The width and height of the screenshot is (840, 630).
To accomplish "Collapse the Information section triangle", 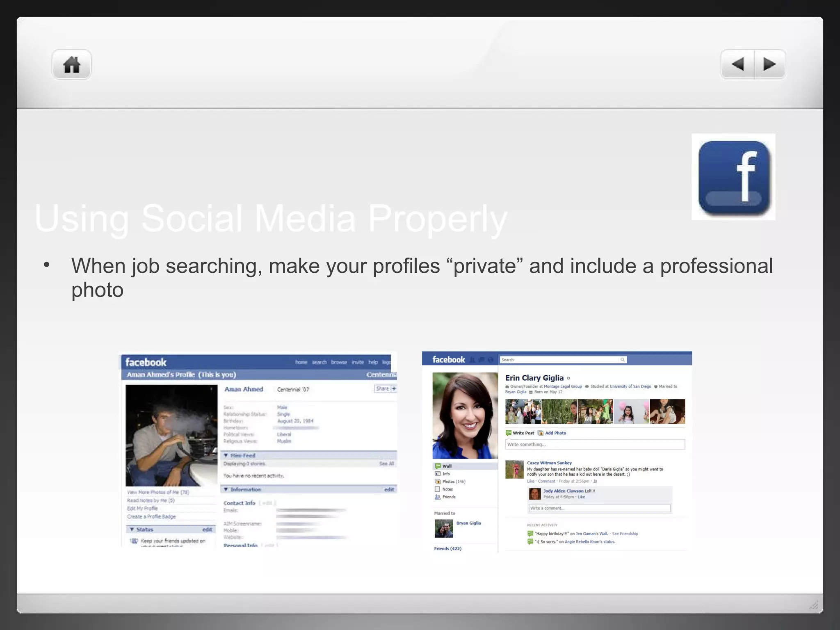I will coord(226,489).
